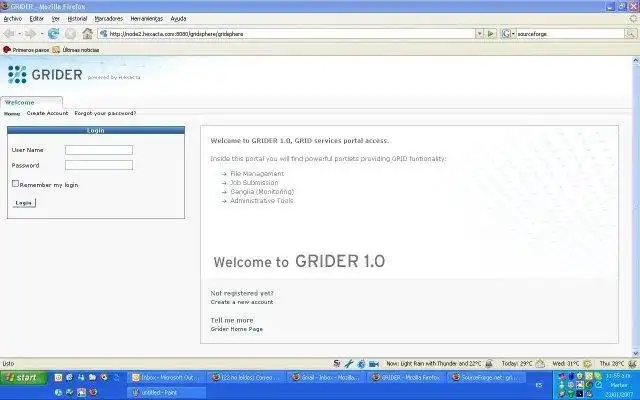The width and height of the screenshot is (640, 400).
Task: Click the page scrollbar up arrow
Action: click(x=636, y=60)
